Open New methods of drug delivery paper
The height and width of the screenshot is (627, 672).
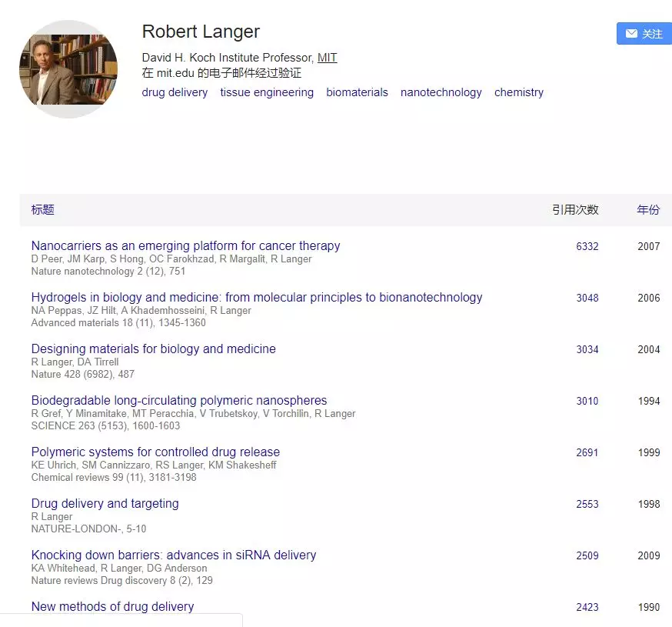pos(112,607)
